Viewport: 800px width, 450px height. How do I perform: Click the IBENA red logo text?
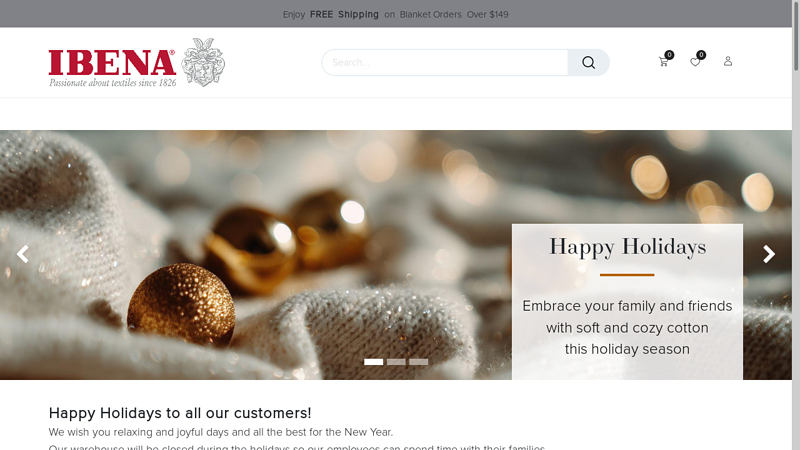click(x=112, y=63)
